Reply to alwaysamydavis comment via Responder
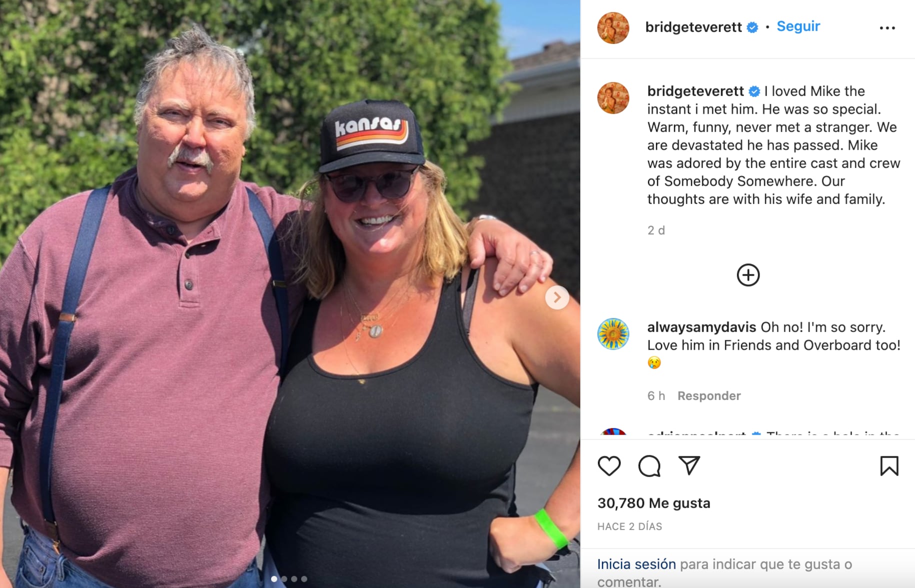Viewport: 915px width, 588px height. point(709,395)
